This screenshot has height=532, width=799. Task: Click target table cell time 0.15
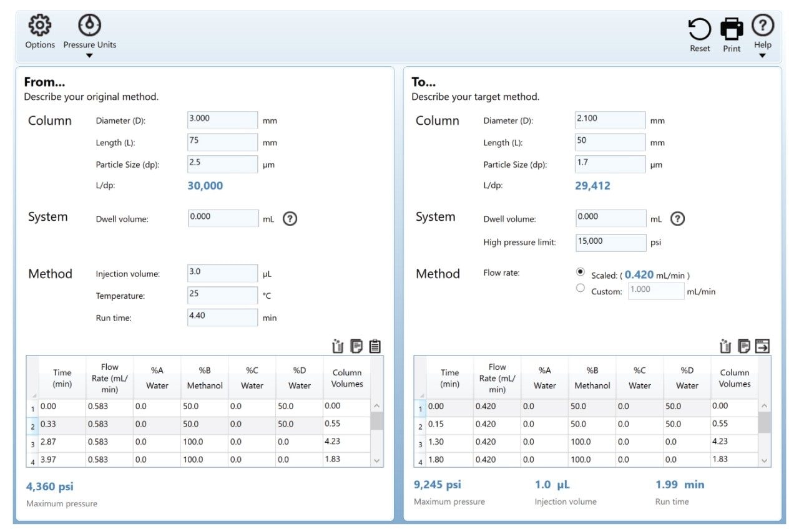[449, 425]
